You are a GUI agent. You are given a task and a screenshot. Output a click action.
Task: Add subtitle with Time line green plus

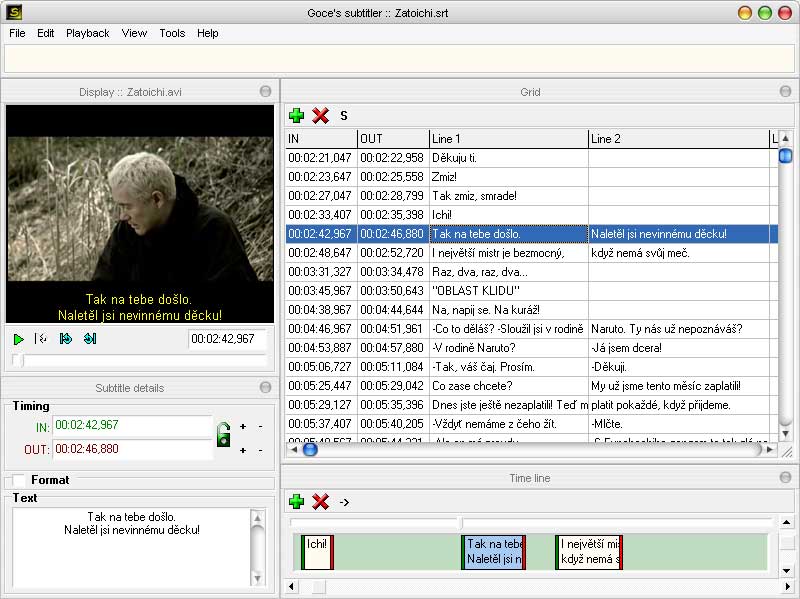pos(296,502)
